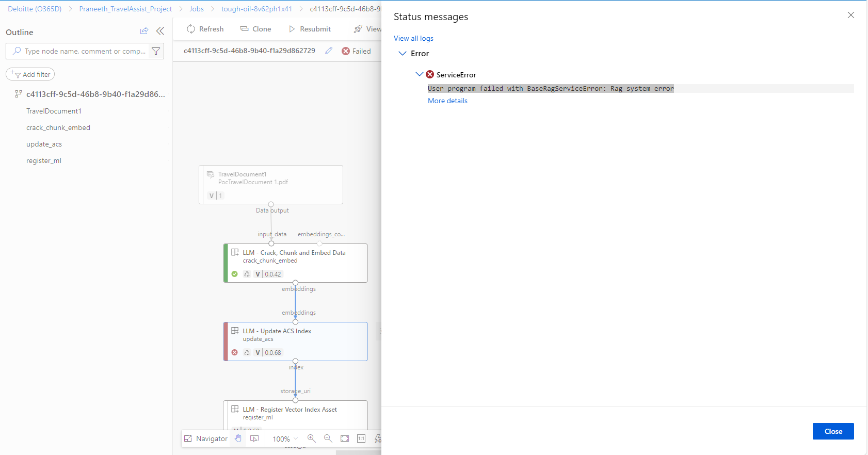Click the rocket View toolbar item
Screen dimensions: 868x455
pyautogui.click(x=367, y=29)
